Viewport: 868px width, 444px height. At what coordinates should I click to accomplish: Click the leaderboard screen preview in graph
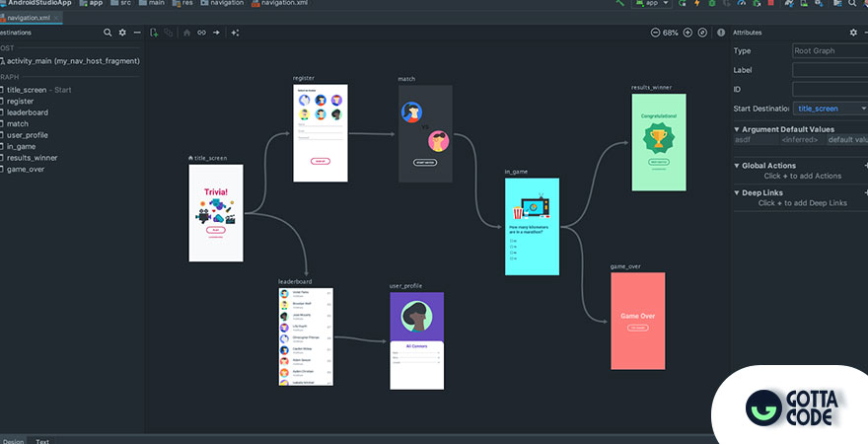point(306,336)
